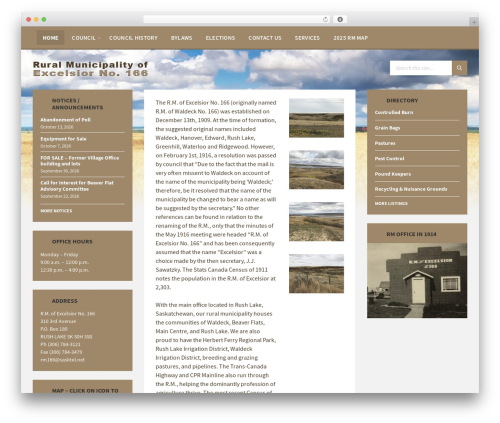Click the RM Office in 1914 heading

411,234
